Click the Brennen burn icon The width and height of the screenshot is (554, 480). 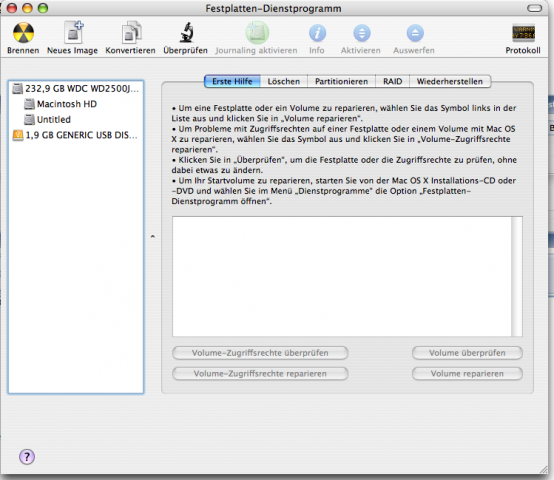[x=23, y=33]
